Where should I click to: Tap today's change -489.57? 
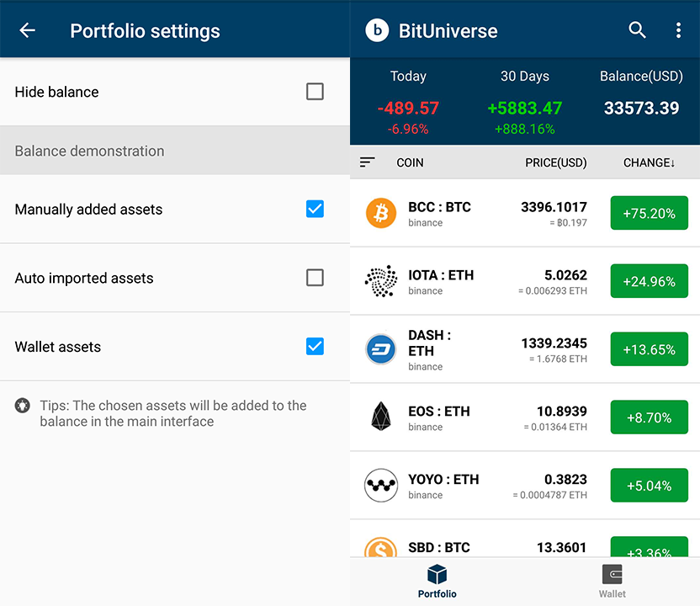point(408,108)
